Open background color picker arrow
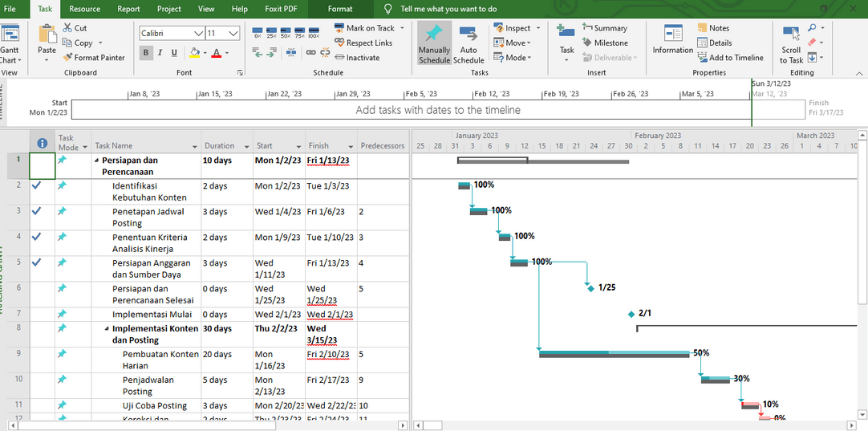The width and height of the screenshot is (868, 431). (x=205, y=53)
